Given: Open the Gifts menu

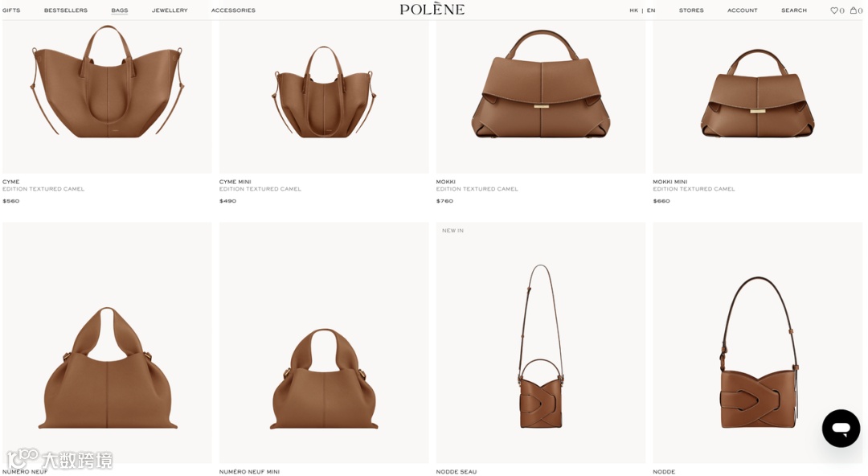Looking at the screenshot, I should pos(11,10).
